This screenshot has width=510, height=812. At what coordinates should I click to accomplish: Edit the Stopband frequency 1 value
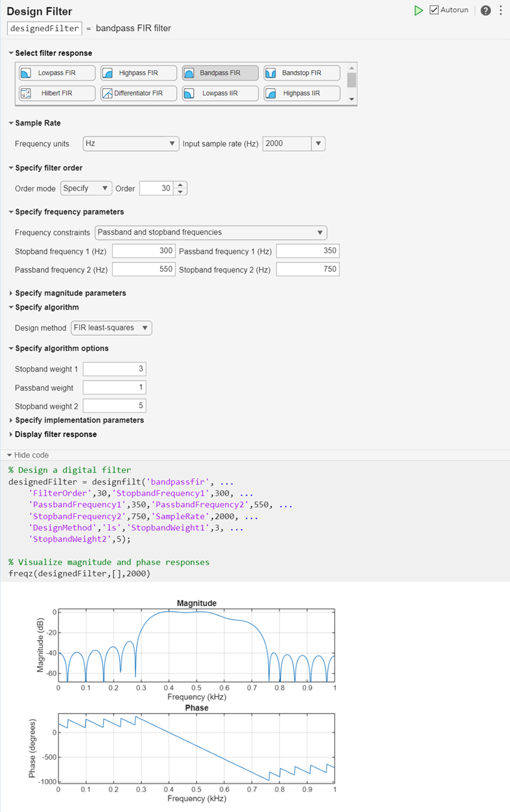coord(143,251)
